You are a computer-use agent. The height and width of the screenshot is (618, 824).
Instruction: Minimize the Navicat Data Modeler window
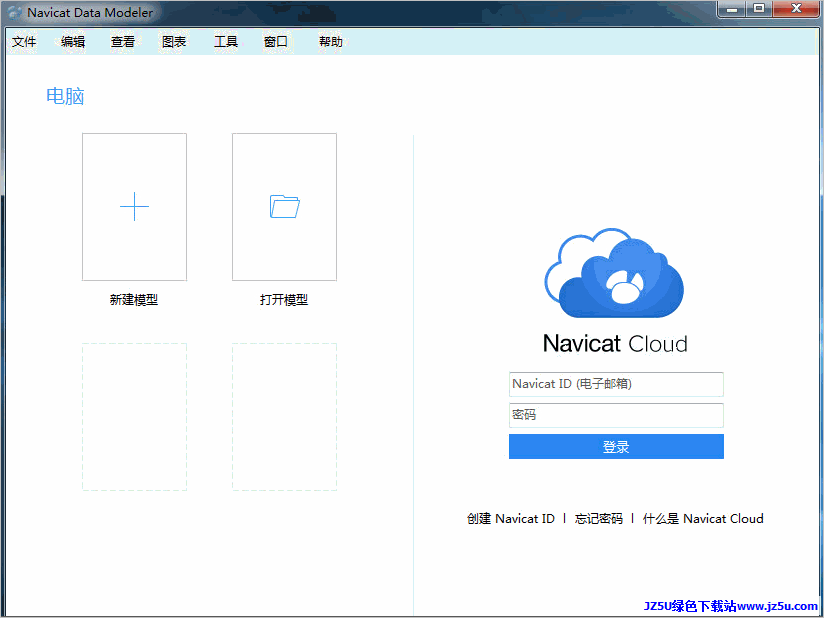732,9
